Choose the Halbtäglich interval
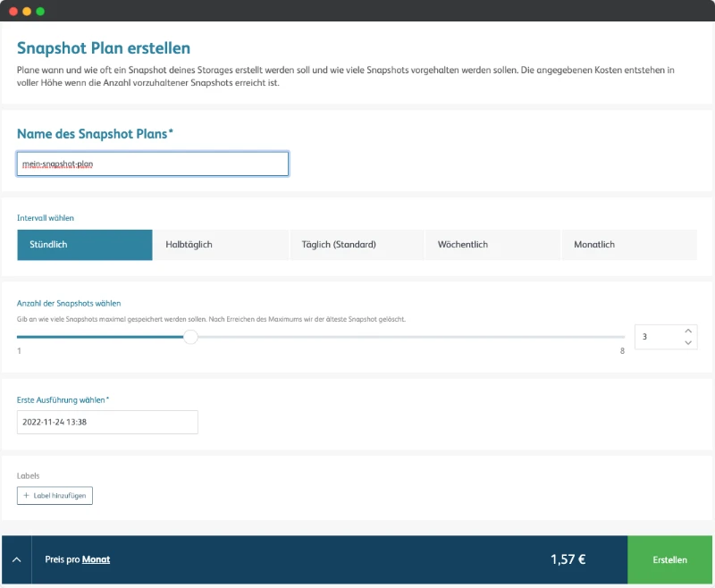Screen dimensions: 715x588 tap(221, 245)
